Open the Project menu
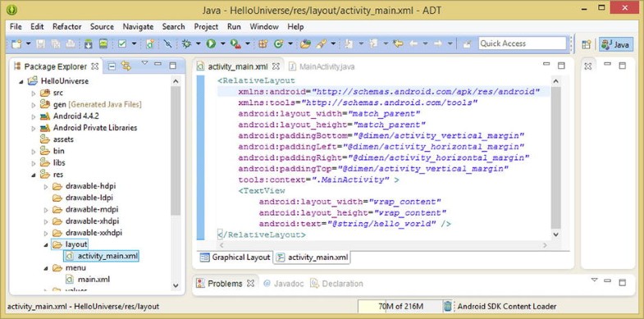Screen dimensions: 644x319 pyautogui.click(x=206, y=27)
